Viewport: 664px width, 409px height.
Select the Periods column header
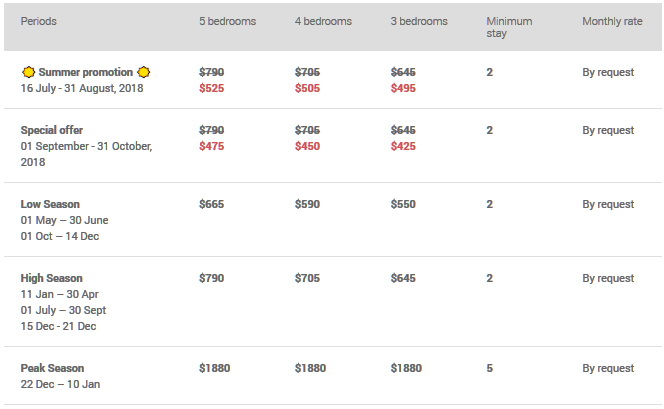point(39,21)
